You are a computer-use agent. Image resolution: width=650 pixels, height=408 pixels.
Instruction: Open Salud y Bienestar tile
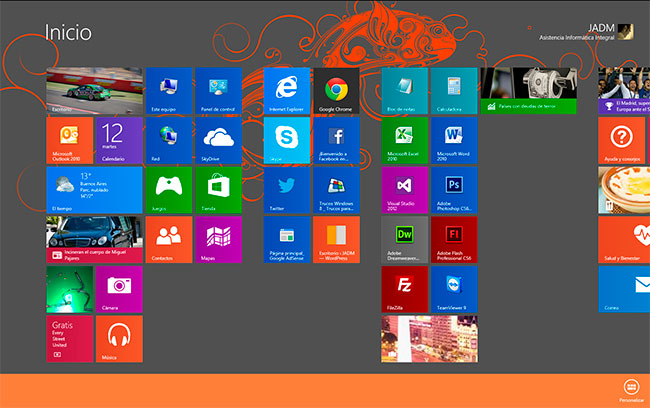624,240
